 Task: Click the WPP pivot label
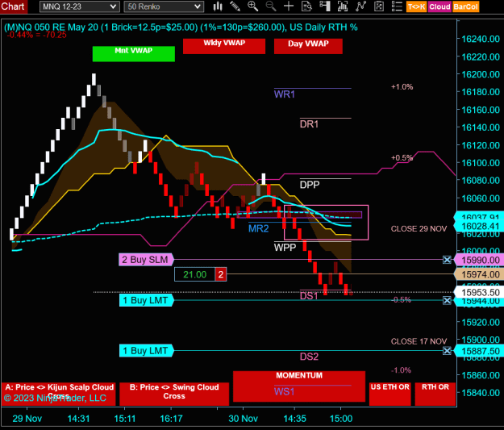pyautogui.click(x=285, y=248)
